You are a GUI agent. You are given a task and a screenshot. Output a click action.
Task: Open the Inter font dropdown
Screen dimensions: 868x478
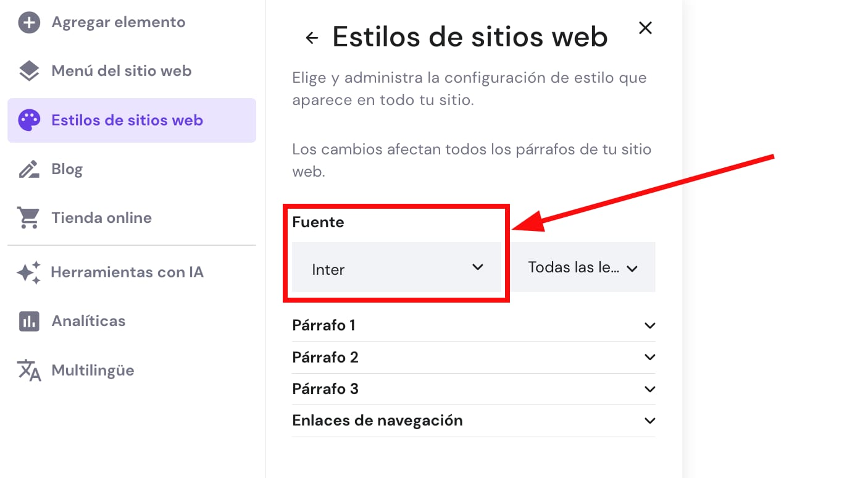coord(396,268)
